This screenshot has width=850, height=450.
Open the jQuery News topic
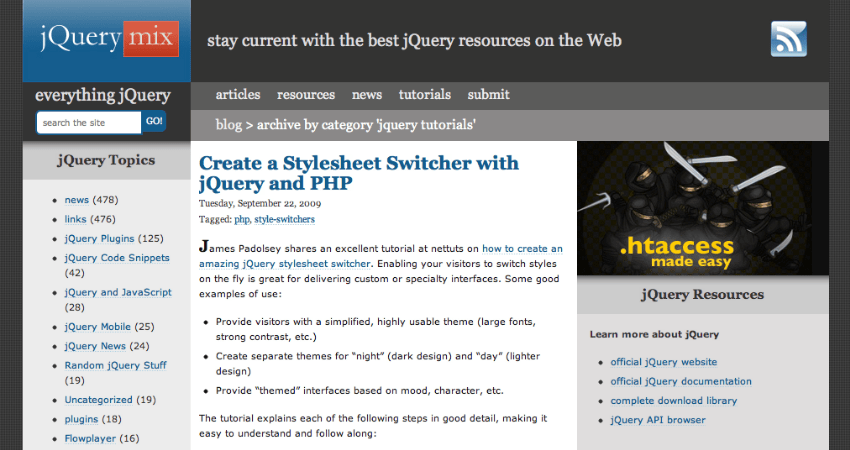(x=95, y=346)
